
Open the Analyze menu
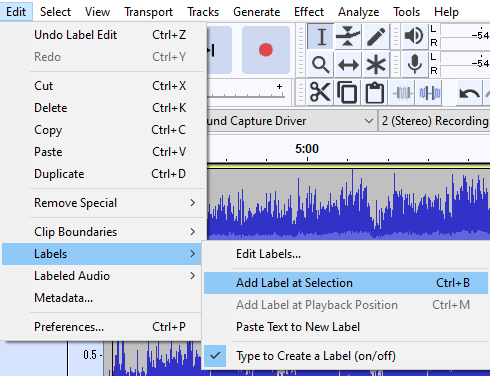[x=359, y=12]
